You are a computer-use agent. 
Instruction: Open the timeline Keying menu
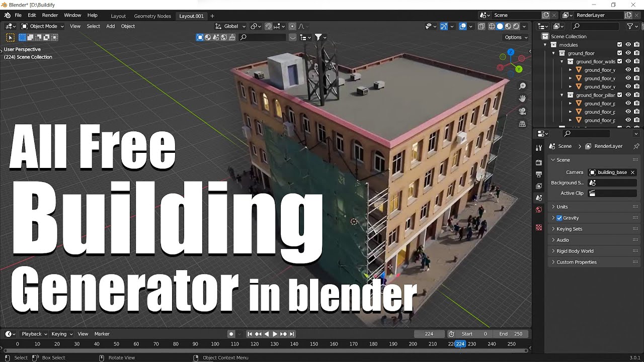click(62, 334)
